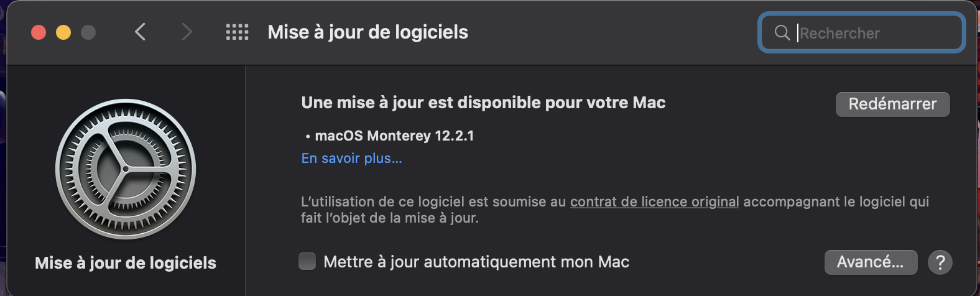The image size is (980, 296).
Task: Click the "Une mise à jour est disponible" heading
Action: [483, 103]
